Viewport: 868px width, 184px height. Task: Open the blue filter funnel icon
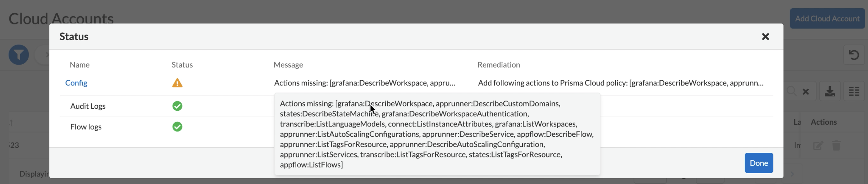click(x=19, y=55)
